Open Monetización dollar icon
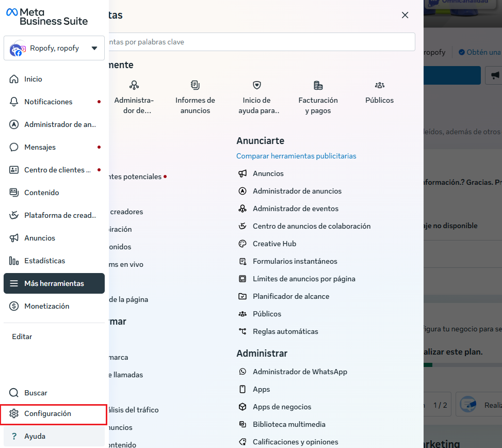502x448 pixels. tap(14, 306)
